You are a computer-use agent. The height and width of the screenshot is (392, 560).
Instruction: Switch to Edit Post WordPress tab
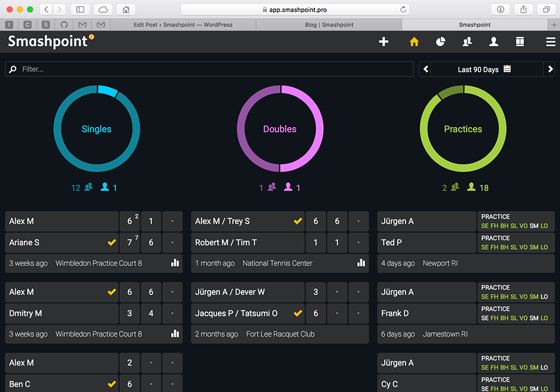183,25
